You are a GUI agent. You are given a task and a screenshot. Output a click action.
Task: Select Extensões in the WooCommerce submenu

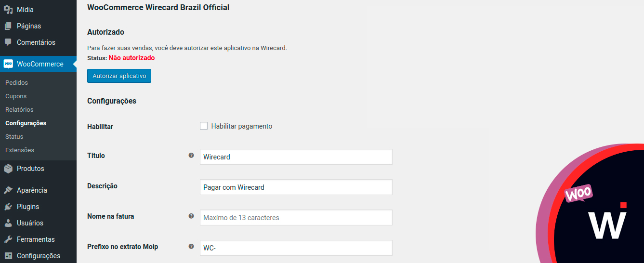pos(20,150)
